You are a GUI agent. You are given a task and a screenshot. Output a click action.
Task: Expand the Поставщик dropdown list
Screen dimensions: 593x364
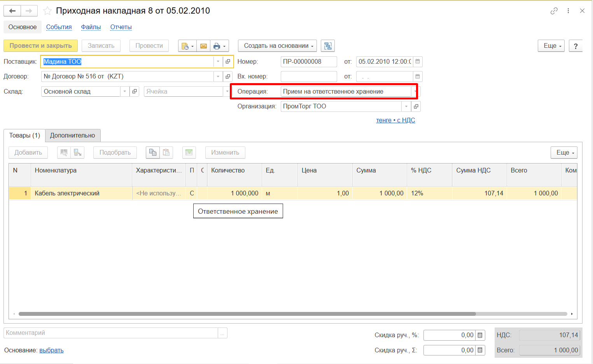pos(218,61)
